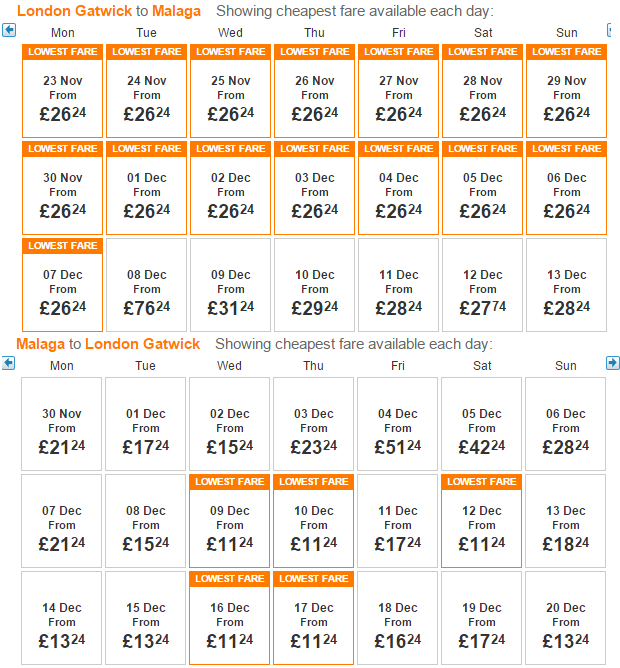Select outbound 07 Dec lowest fare cell

point(63,285)
